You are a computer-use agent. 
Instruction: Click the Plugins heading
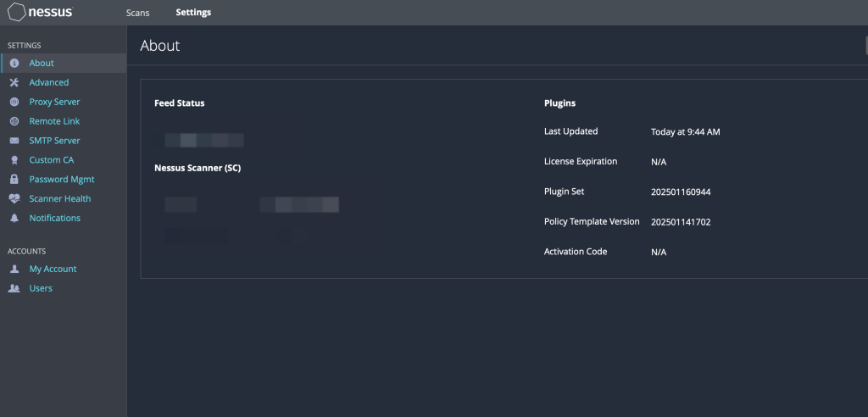click(x=559, y=103)
